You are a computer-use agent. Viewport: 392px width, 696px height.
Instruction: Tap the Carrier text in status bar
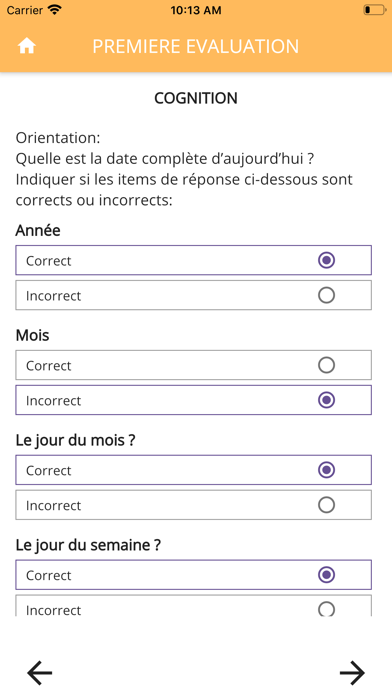coord(25,10)
